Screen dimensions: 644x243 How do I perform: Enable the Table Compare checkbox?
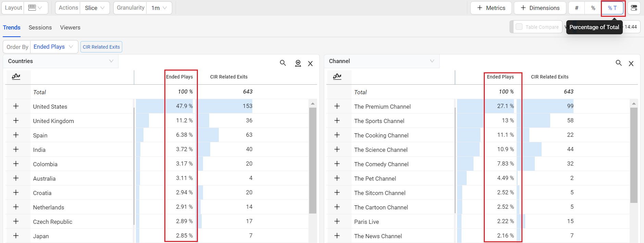point(519,27)
